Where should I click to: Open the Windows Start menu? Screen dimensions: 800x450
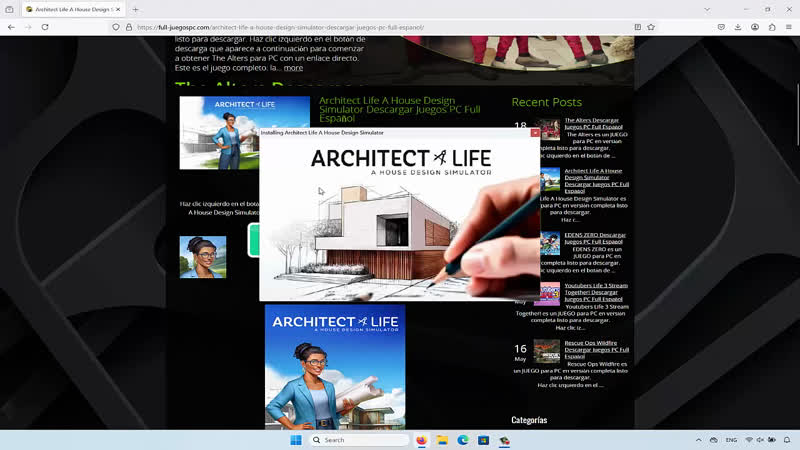tap(296, 440)
